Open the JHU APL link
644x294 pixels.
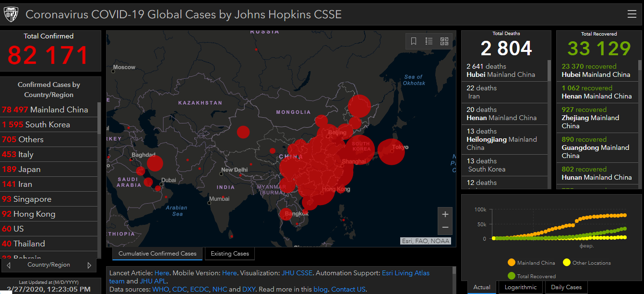(x=152, y=281)
